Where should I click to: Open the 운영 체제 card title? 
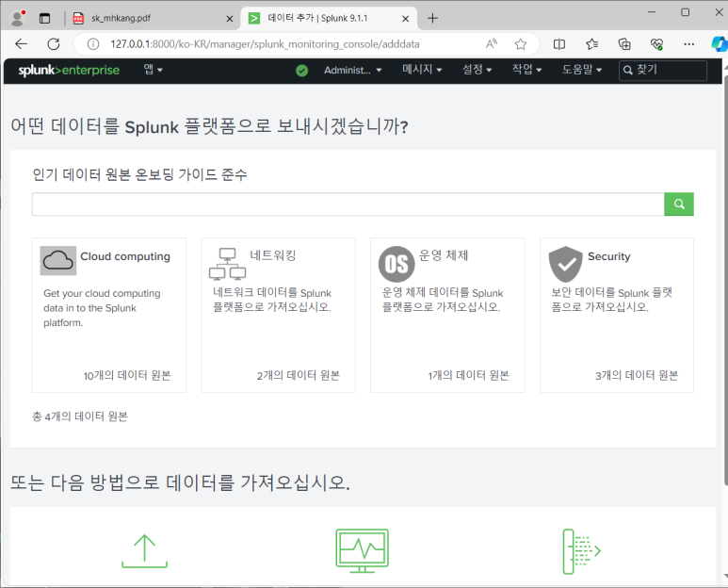(x=444, y=255)
